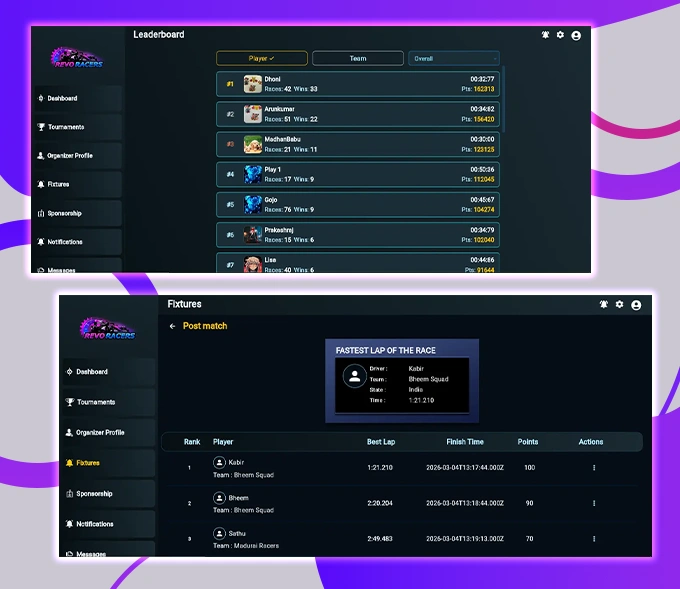Viewport: 680px width, 589px height.
Task: Select Sponsorship in the Fixtures sidebar
Action: pos(94,494)
